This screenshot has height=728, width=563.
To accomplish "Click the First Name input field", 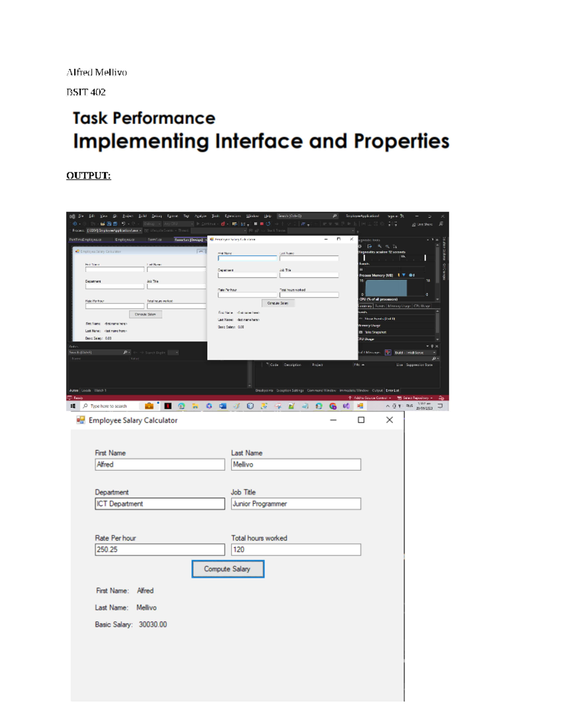I will pos(160,464).
